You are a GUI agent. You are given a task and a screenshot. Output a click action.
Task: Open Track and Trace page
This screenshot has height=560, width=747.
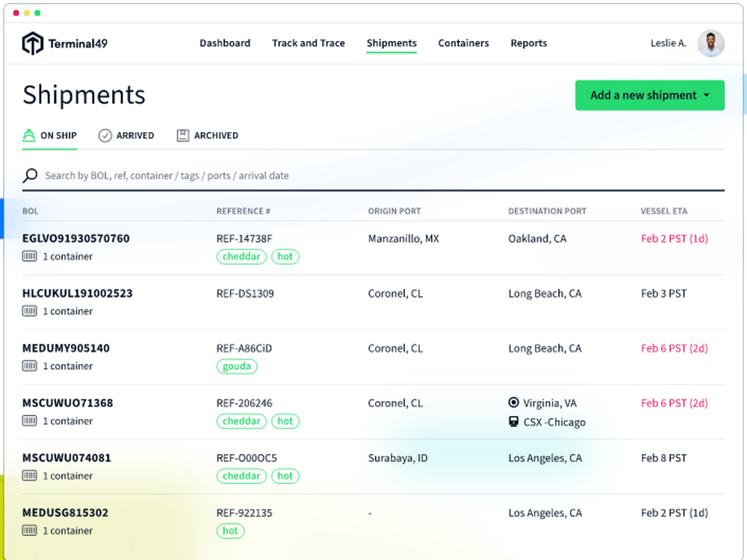click(x=309, y=43)
